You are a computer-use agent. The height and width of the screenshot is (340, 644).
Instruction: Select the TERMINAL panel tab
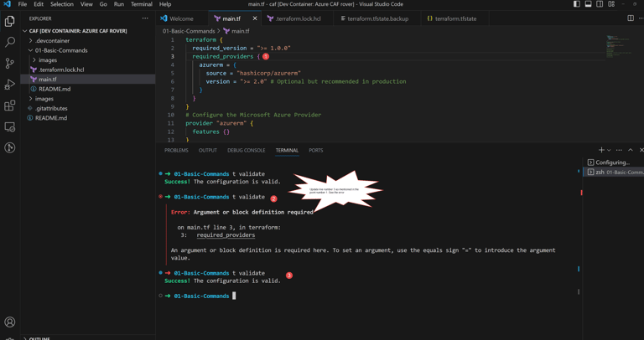pos(287,151)
